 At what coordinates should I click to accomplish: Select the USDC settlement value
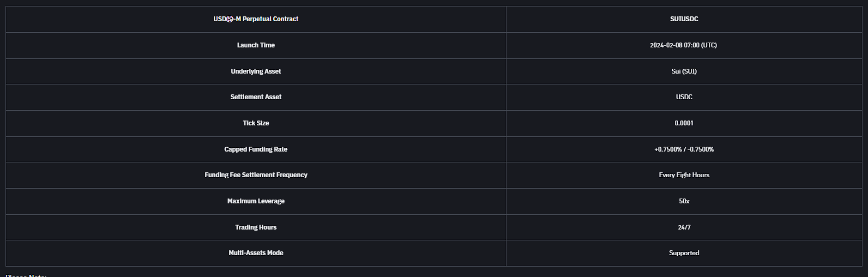tap(684, 97)
